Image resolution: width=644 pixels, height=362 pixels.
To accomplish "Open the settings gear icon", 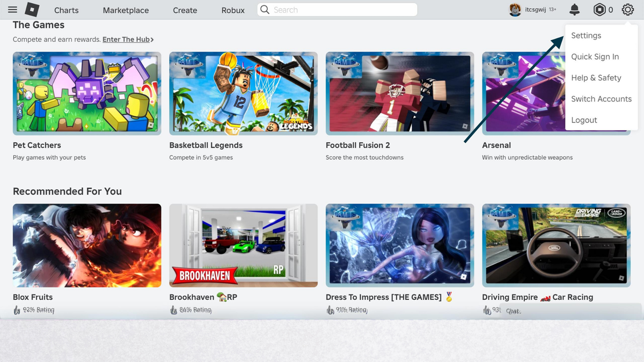I will pos(628,10).
